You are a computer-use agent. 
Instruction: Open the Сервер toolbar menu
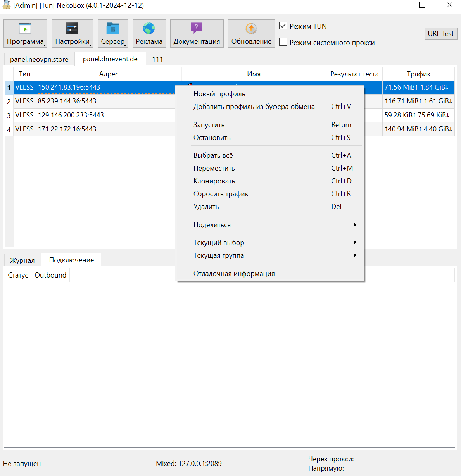coord(113,34)
